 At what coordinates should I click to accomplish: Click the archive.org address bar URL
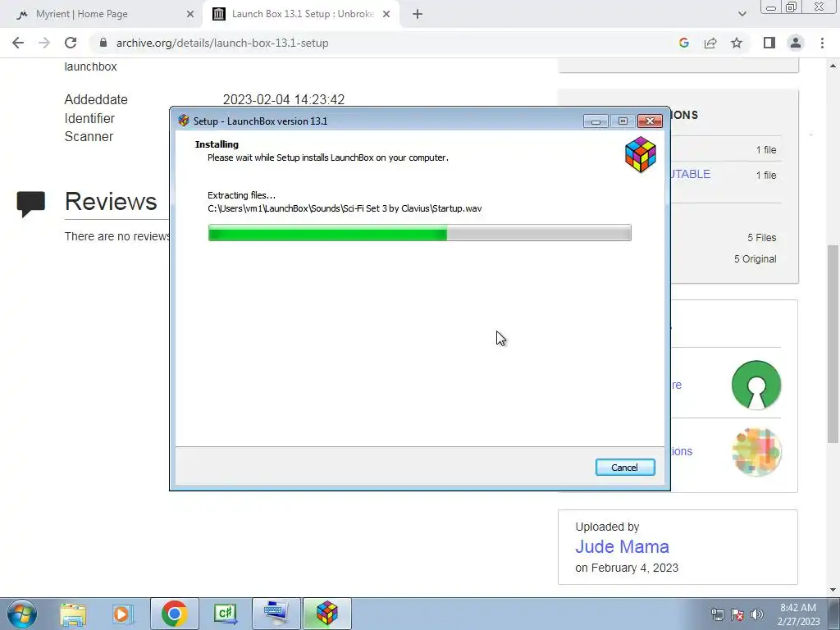pyautogui.click(x=222, y=43)
